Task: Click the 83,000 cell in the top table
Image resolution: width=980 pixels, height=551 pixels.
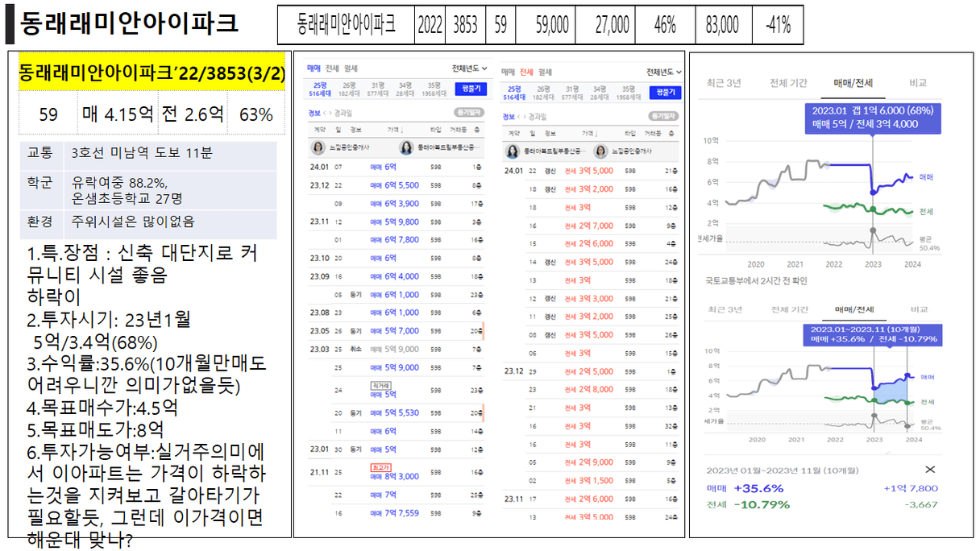Action: [x=723, y=26]
